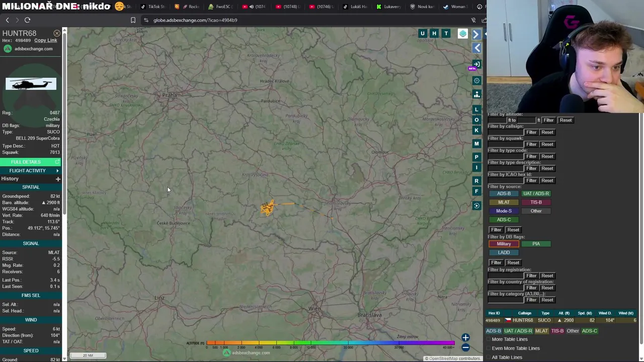Screen dimensions: 644x362
Task: Zoom in with the plus button
Action: [465, 338]
